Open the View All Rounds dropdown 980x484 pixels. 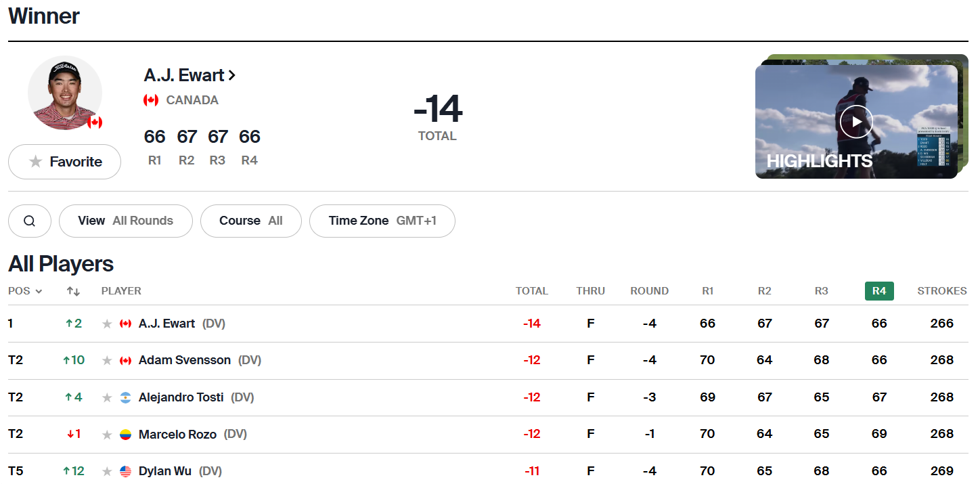click(x=126, y=221)
